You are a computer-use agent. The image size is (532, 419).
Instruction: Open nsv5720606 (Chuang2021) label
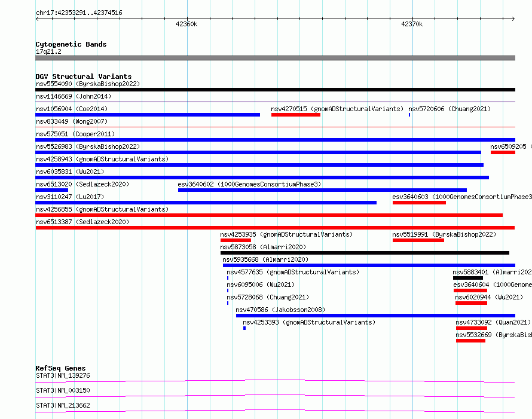[450, 109]
